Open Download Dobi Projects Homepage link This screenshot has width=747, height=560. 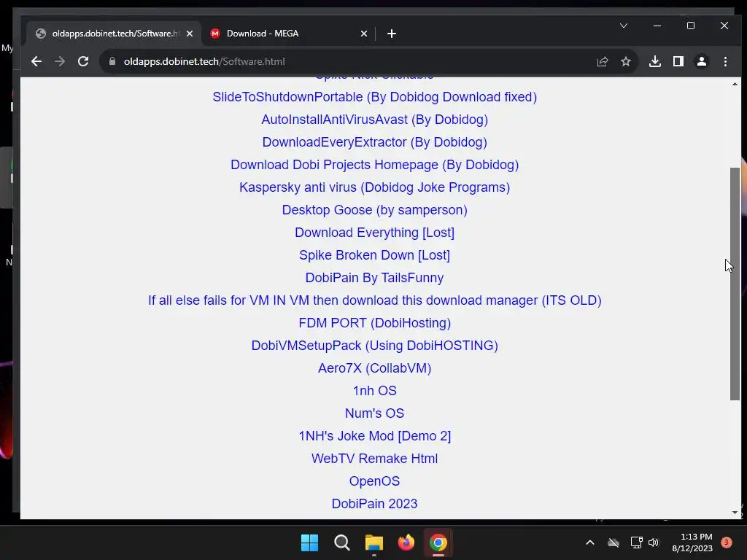pyautogui.click(x=374, y=165)
